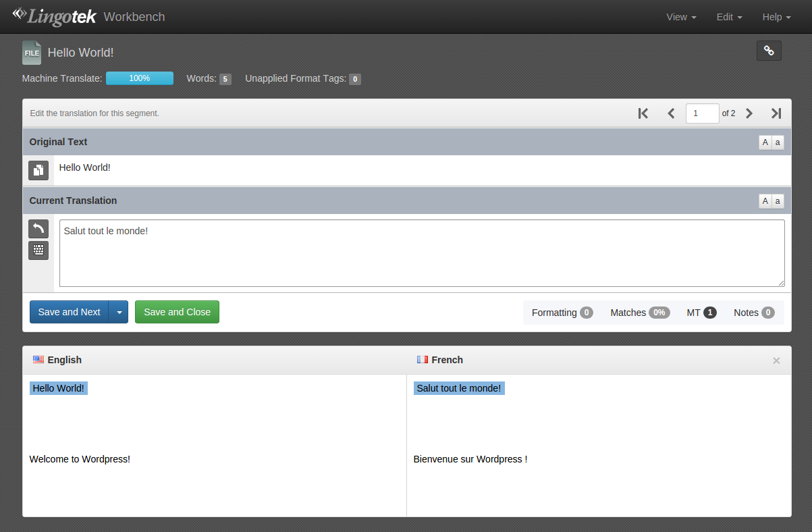Open the Help dropdown menu

tap(776, 17)
